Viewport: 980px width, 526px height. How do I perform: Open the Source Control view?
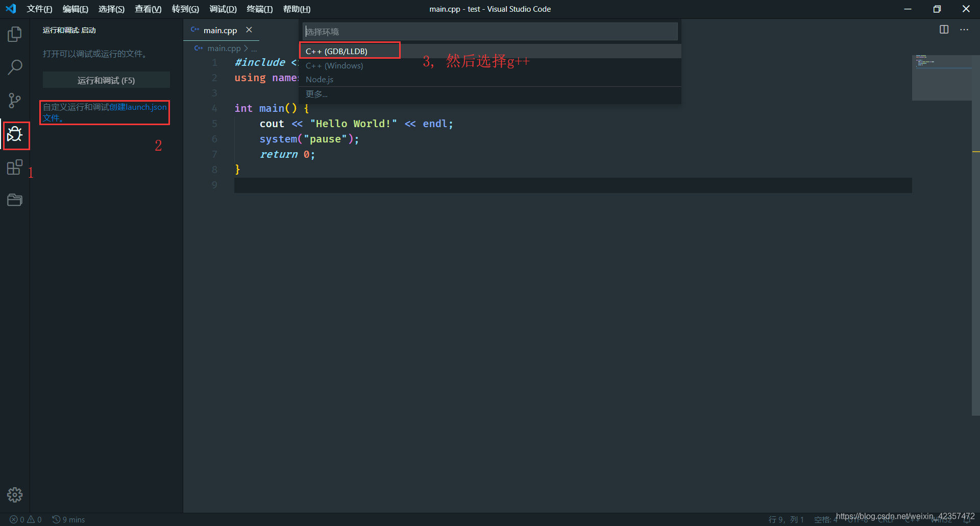(15, 101)
